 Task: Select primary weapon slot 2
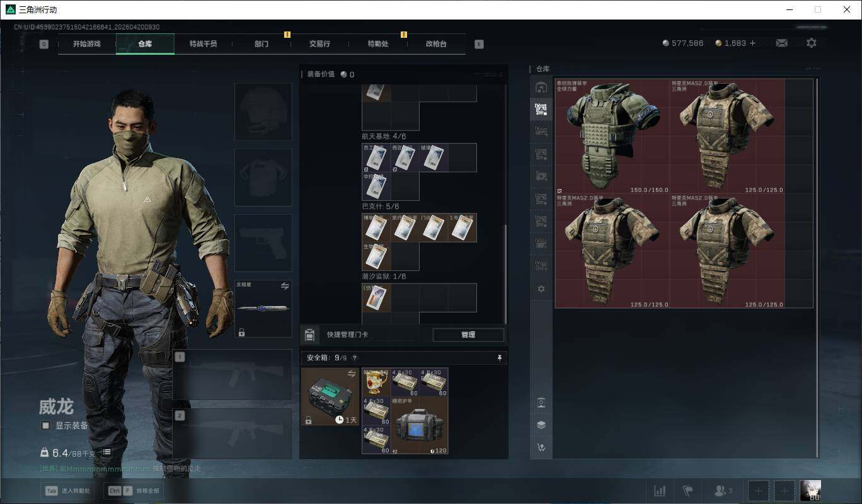[233, 433]
